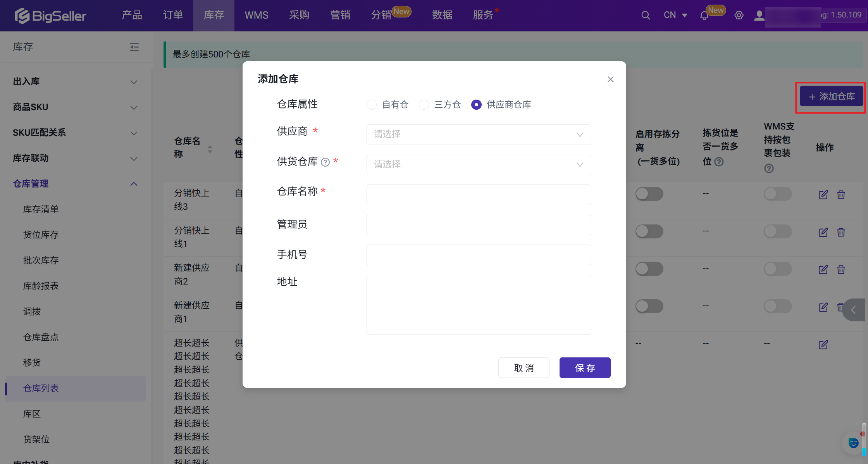The width and height of the screenshot is (868, 464).
Task: Click the help chat assistant icon
Action: coord(853,443)
